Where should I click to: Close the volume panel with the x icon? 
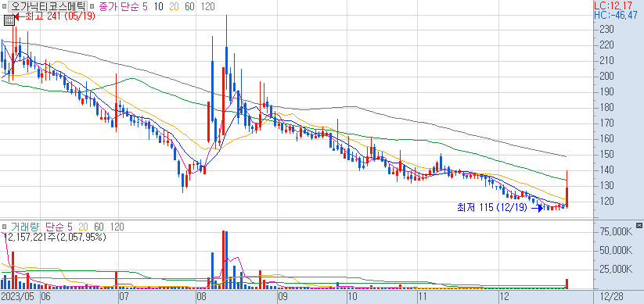pyautogui.click(x=639, y=225)
